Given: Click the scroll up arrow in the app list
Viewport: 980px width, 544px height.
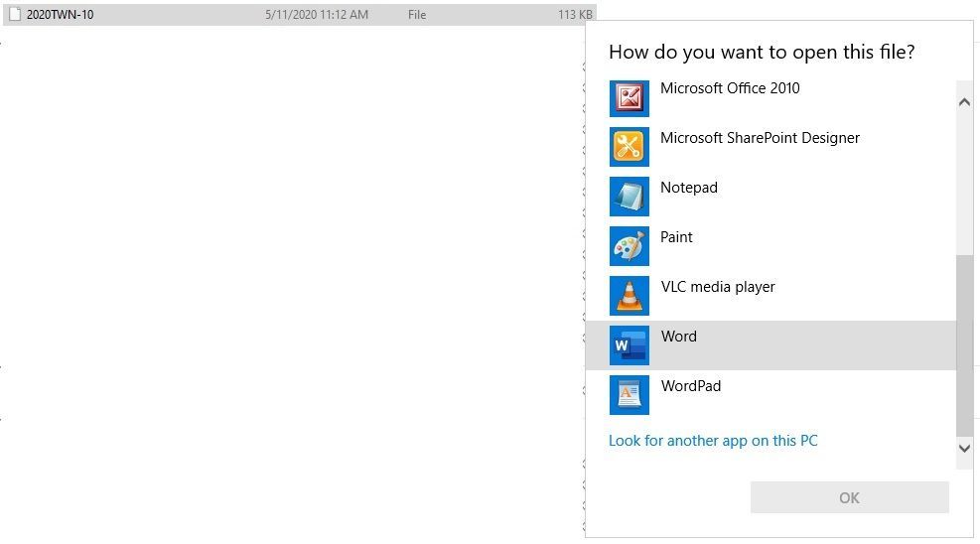Looking at the screenshot, I should coord(964,102).
